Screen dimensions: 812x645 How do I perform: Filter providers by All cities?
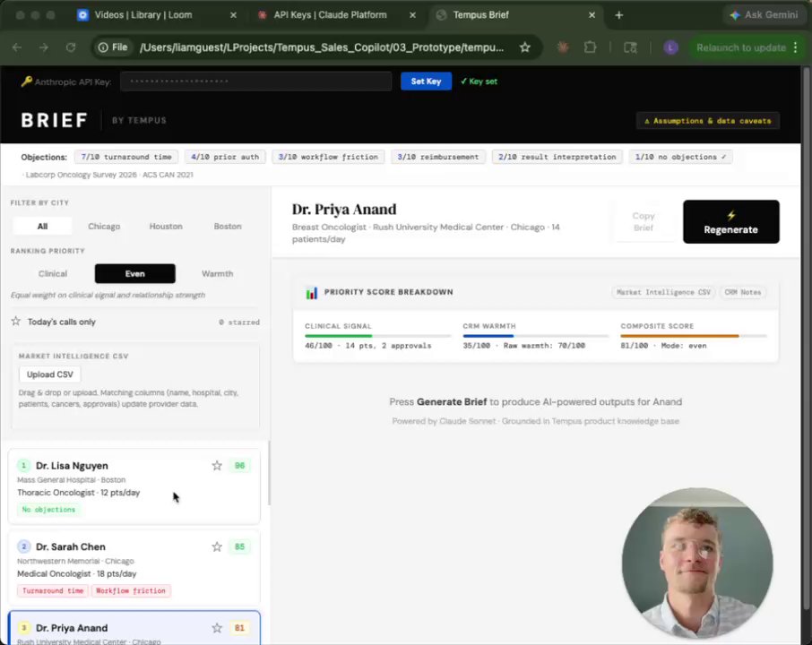pyautogui.click(x=42, y=227)
